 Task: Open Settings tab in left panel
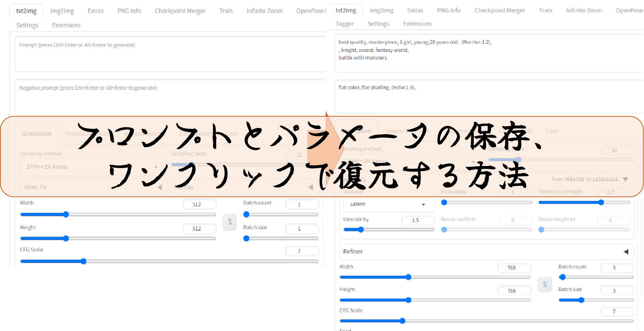[27, 25]
